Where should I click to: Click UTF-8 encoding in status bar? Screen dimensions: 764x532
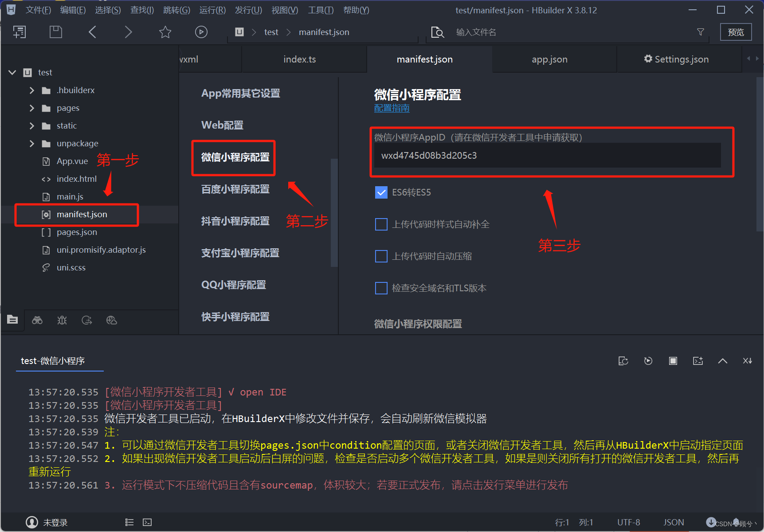(628, 522)
